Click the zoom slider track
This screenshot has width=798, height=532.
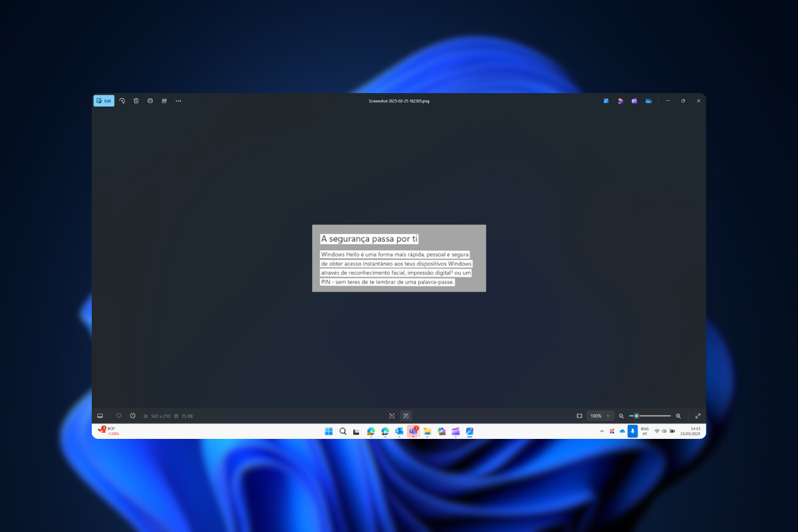pos(650,416)
